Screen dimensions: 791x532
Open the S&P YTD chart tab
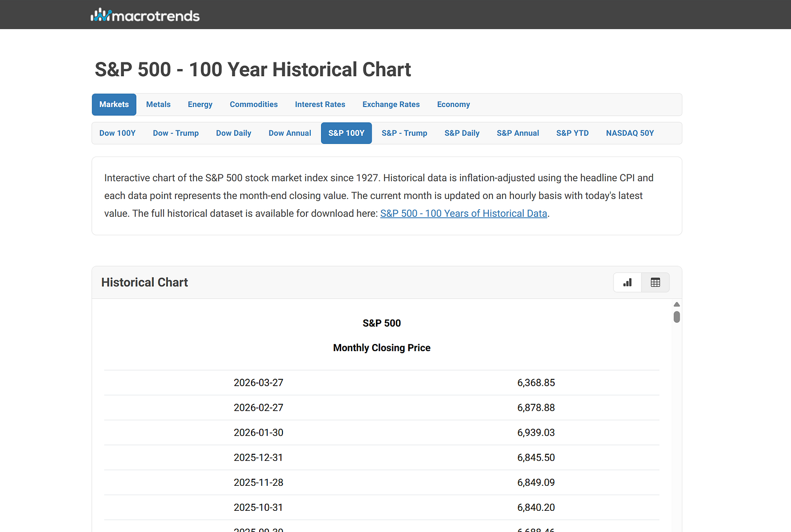click(x=573, y=133)
